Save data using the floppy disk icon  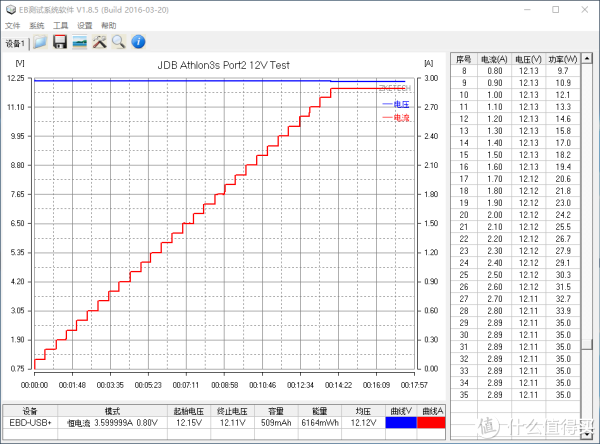60,42
